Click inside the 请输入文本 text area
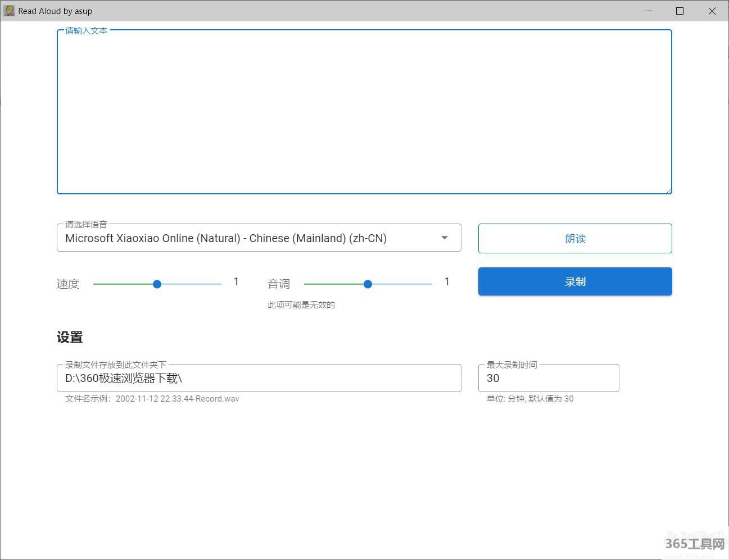Image resolution: width=729 pixels, height=560 pixels. [x=364, y=112]
